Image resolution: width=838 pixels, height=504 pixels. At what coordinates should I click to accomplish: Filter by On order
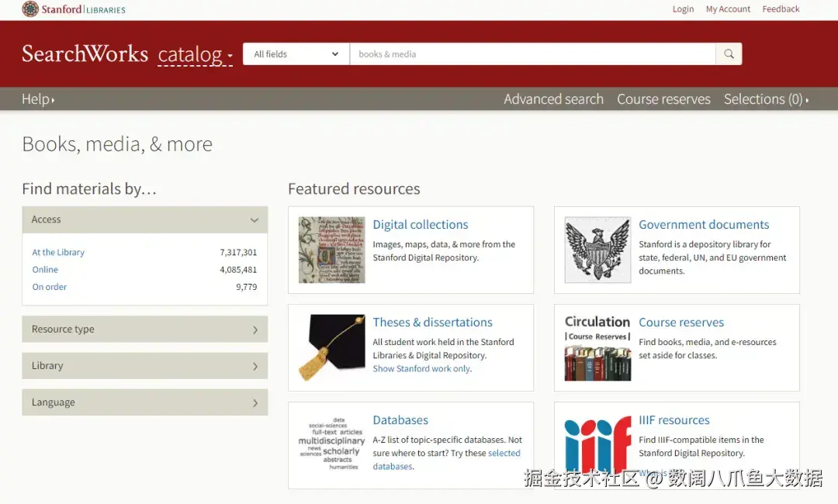pyautogui.click(x=49, y=287)
